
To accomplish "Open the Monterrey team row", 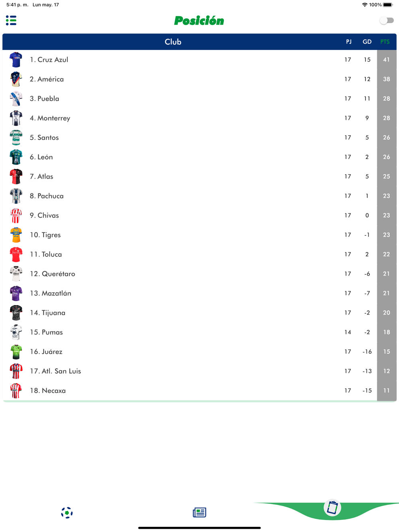I will pyautogui.click(x=54, y=118).
